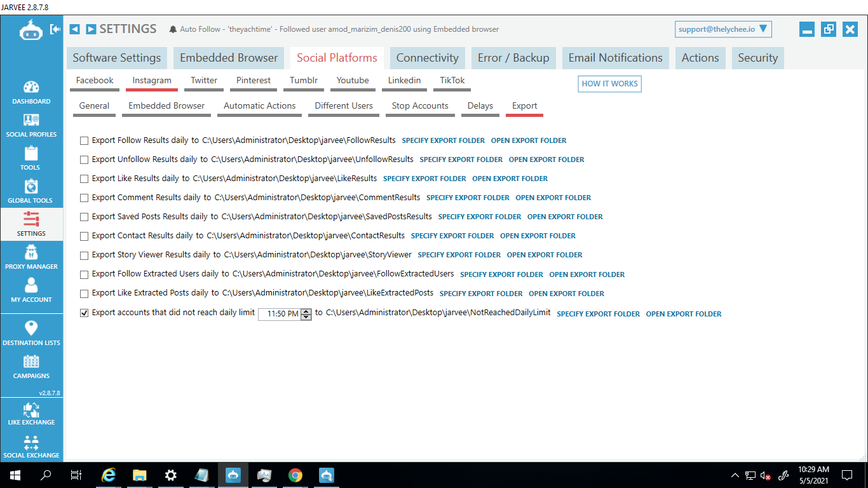Open the Security tab

coord(758,58)
